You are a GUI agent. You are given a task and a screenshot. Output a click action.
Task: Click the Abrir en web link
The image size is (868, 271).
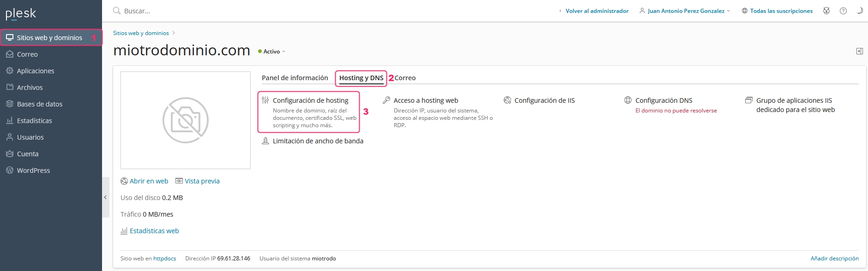149,181
